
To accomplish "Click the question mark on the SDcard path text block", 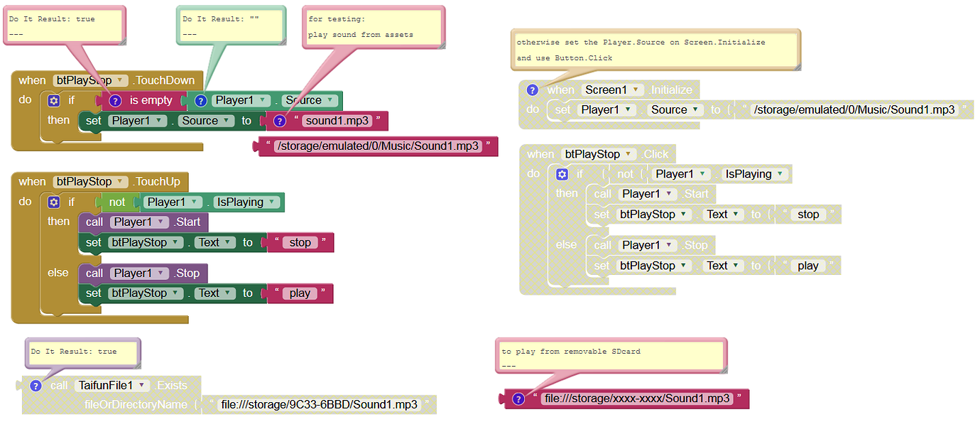I will click(519, 399).
